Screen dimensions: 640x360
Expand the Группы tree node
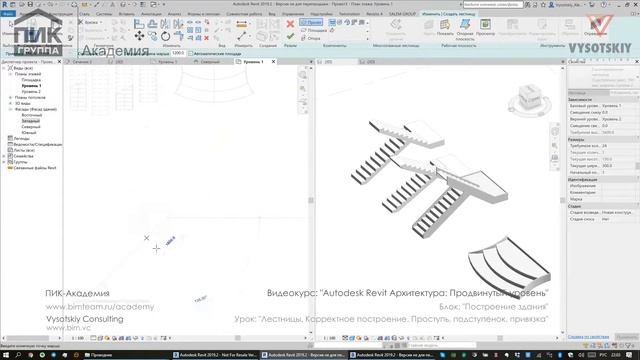pyautogui.click(x=4, y=162)
